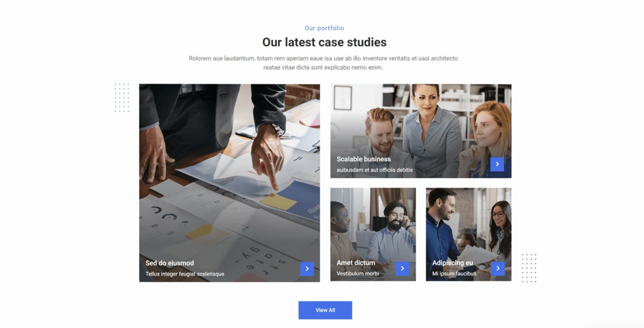
Task: Click auibusdam et aut officiis debitis text
Action: (x=374, y=170)
